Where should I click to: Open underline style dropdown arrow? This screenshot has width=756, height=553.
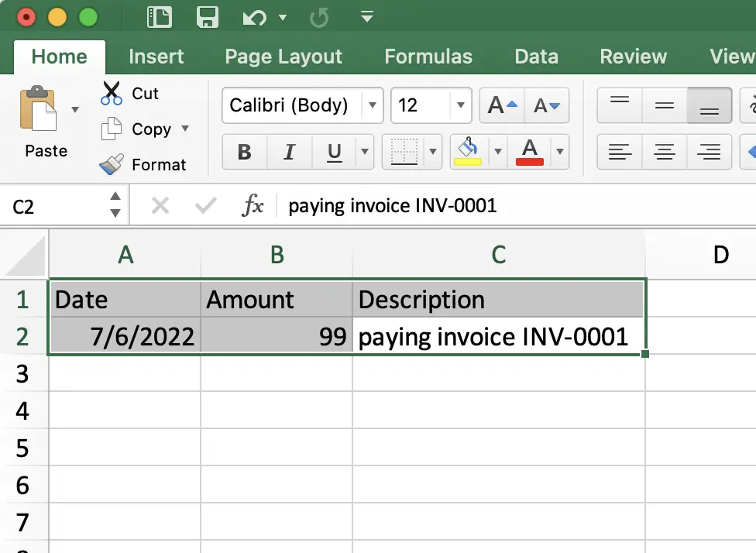click(365, 152)
